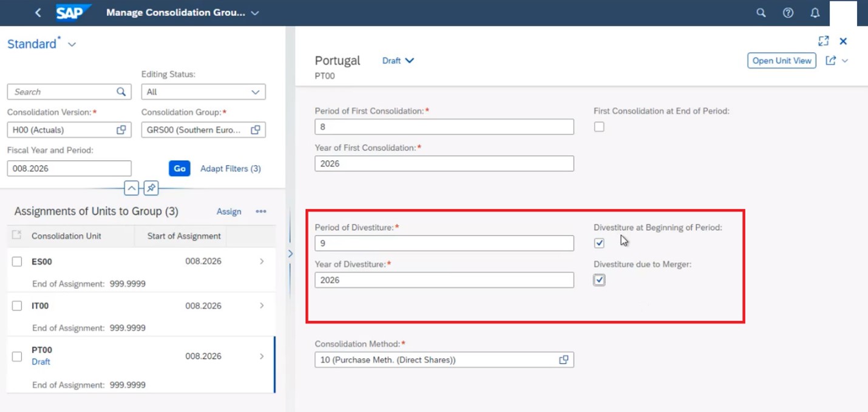Click the ES00 consolidation unit name
Screen dimensions: 868x412
pos(42,262)
